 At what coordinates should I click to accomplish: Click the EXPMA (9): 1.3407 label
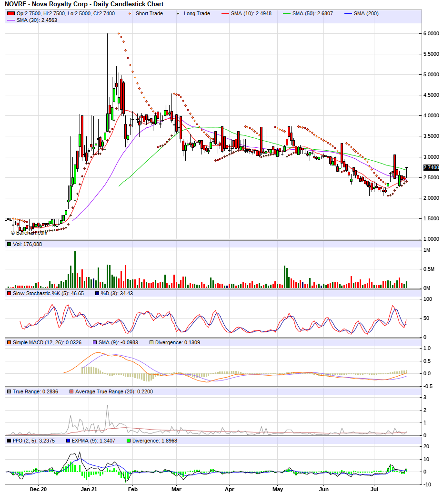coord(93,441)
